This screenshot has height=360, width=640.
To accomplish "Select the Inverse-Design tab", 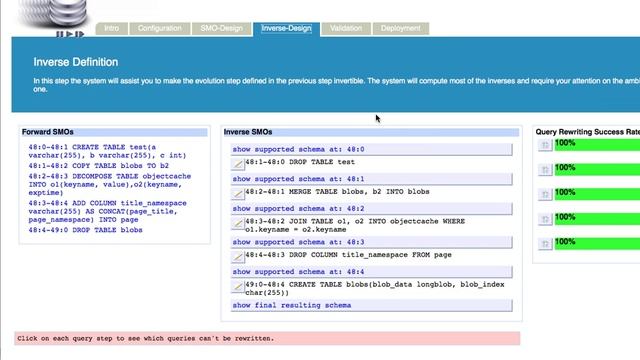I will pyautogui.click(x=286, y=29).
